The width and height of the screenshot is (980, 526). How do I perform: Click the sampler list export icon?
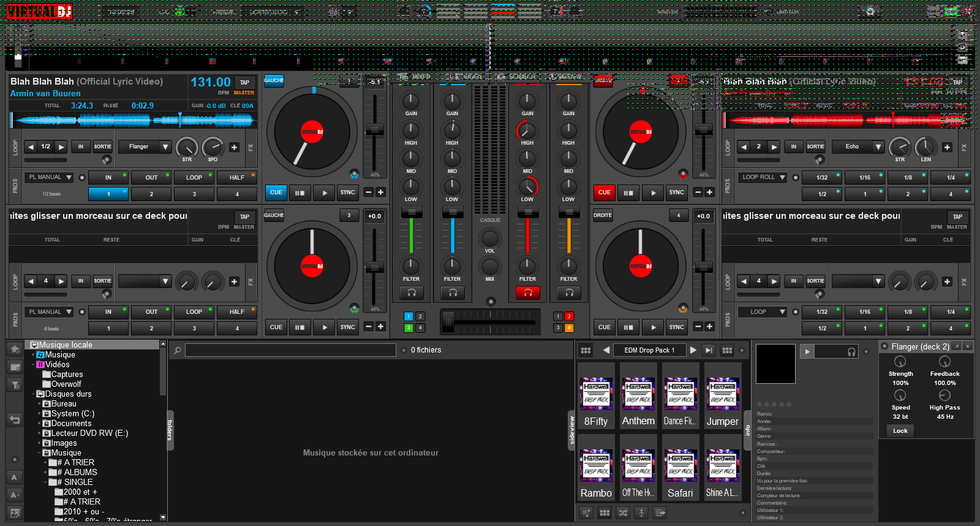660,513
